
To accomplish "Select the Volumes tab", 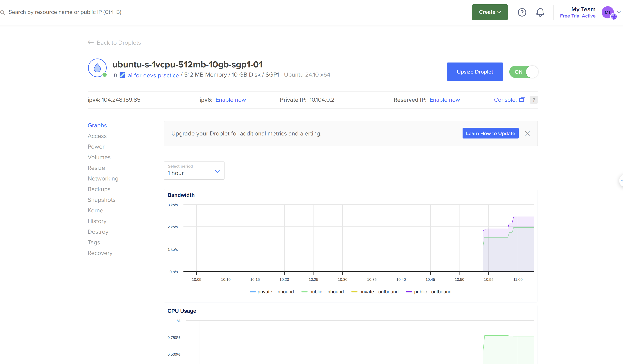I will pyautogui.click(x=99, y=157).
